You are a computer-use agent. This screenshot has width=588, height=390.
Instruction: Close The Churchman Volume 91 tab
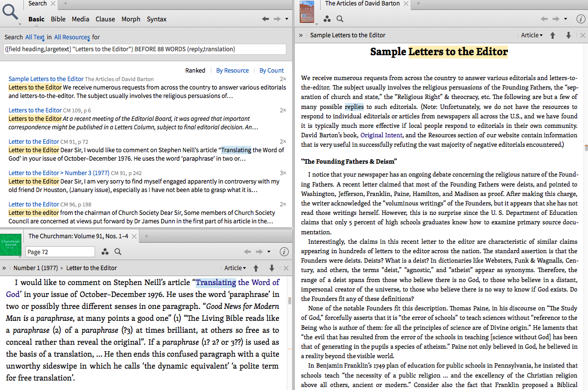tap(134, 236)
